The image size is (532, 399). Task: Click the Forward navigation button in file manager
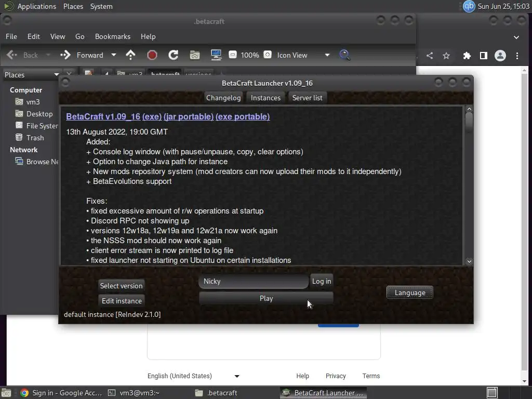(x=82, y=55)
